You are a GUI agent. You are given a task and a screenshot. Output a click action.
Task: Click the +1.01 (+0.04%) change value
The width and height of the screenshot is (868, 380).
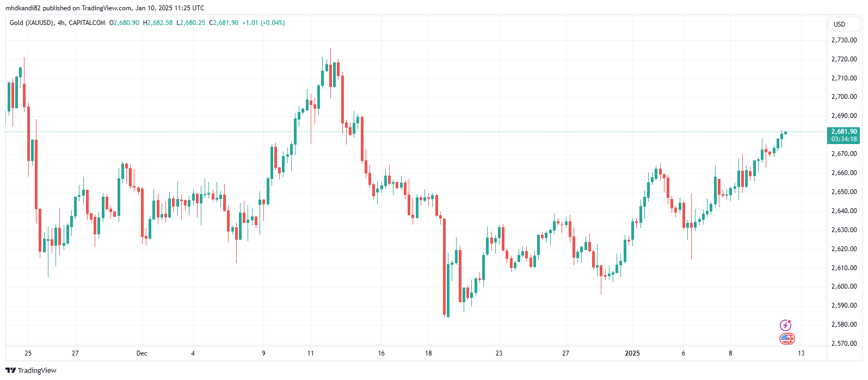(263, 23)
